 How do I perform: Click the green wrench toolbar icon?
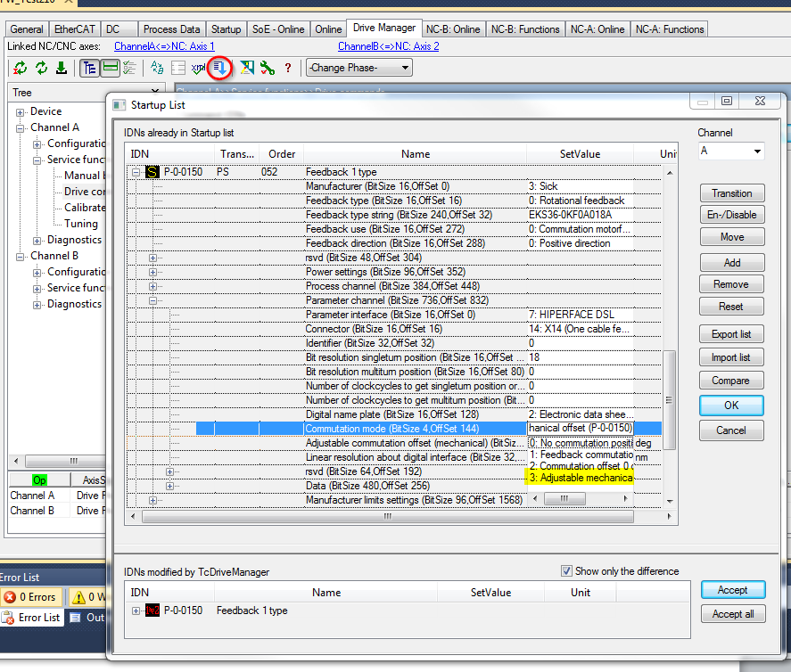pos(268,68)
